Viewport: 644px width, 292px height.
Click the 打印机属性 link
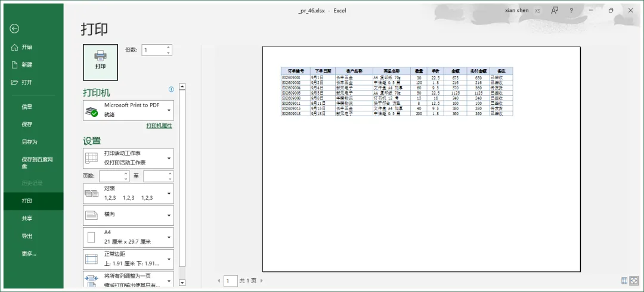pyautogui.click(x=159, y=126)
